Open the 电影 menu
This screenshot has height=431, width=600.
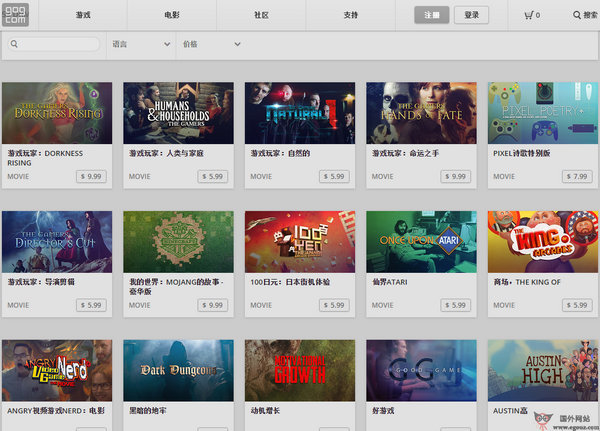[172, 15]
